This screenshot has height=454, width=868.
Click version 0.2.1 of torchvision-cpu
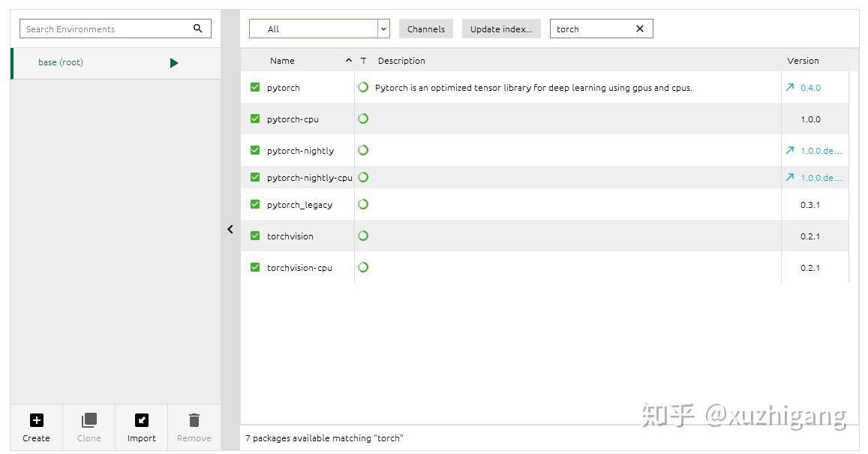pos(810,268)
